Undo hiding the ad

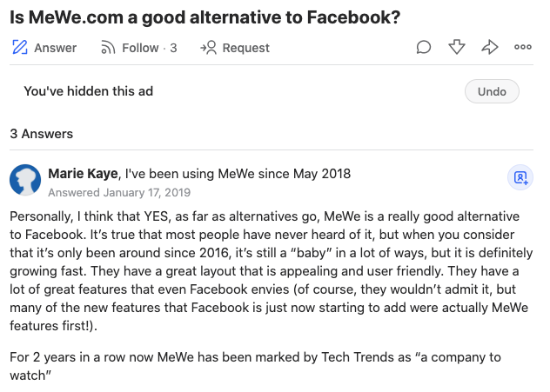point(492,91)
